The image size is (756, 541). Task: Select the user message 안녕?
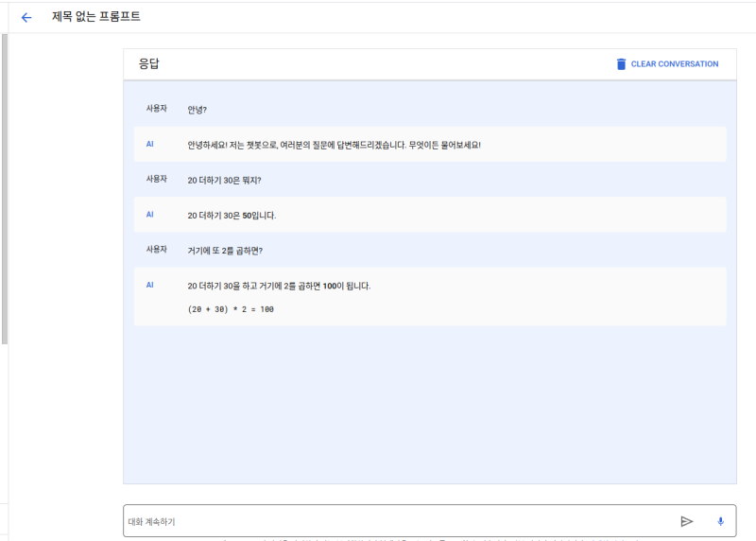pyautogui.click(x=197, y=110)
